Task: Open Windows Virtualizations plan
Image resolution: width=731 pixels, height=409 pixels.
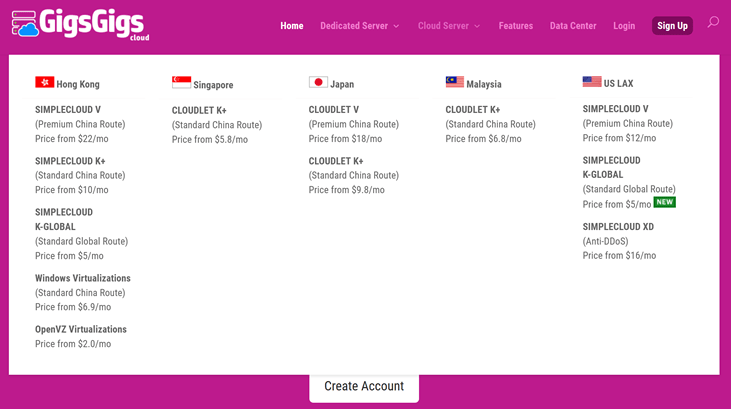Action: click(x=83, y=278)
